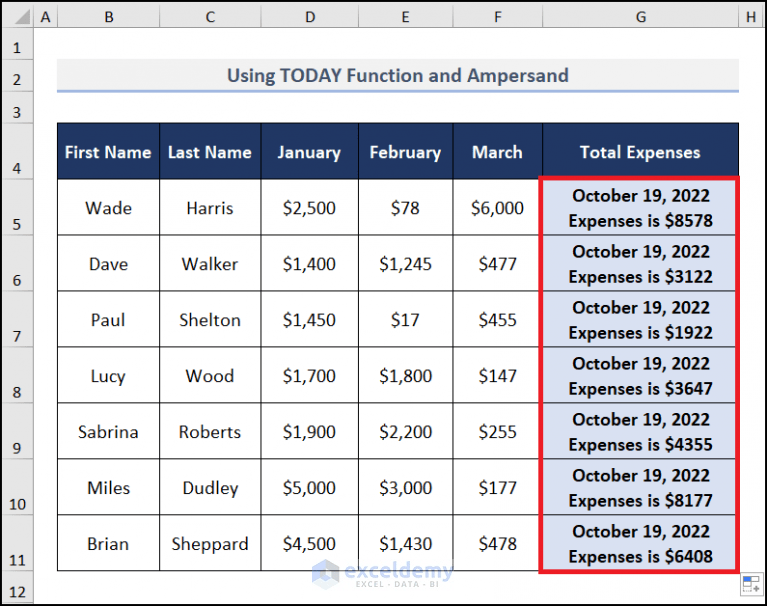Select row 7 header

(17, 319)
